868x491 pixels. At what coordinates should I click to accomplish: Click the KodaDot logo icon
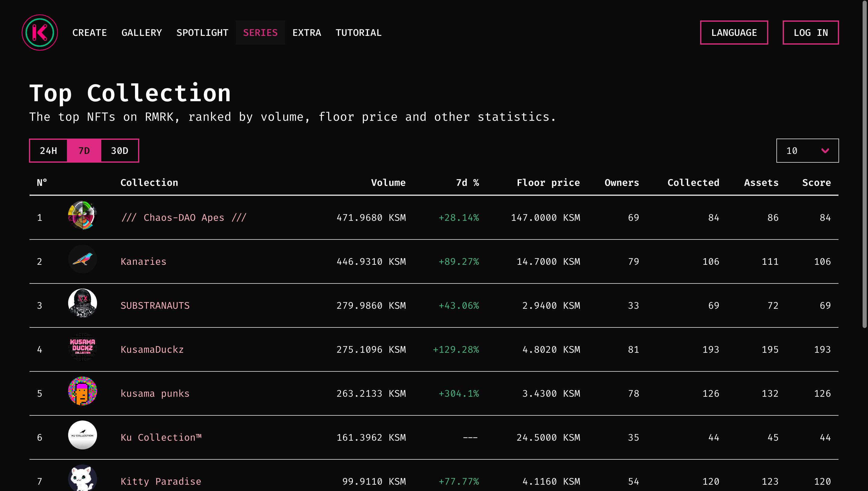click(40, 32)
